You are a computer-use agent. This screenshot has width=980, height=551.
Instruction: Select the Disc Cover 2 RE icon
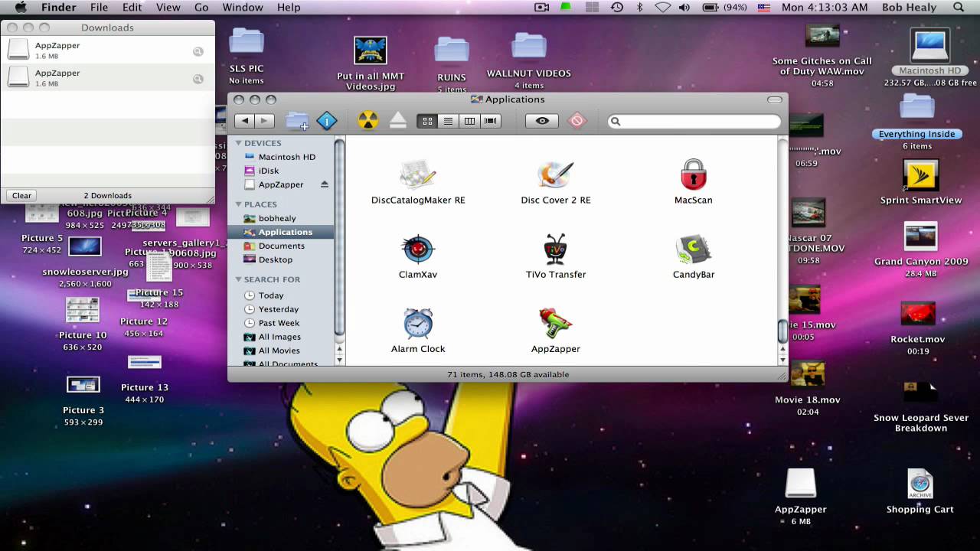click(x=555, y=175)
